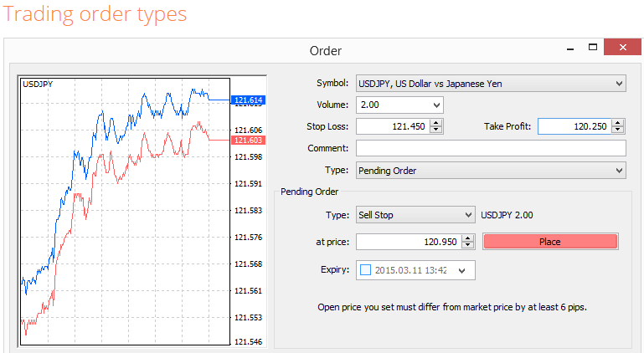644x353 pixels.
Task: Click the 121.576 axis value
Action: (x=248, y=238)
